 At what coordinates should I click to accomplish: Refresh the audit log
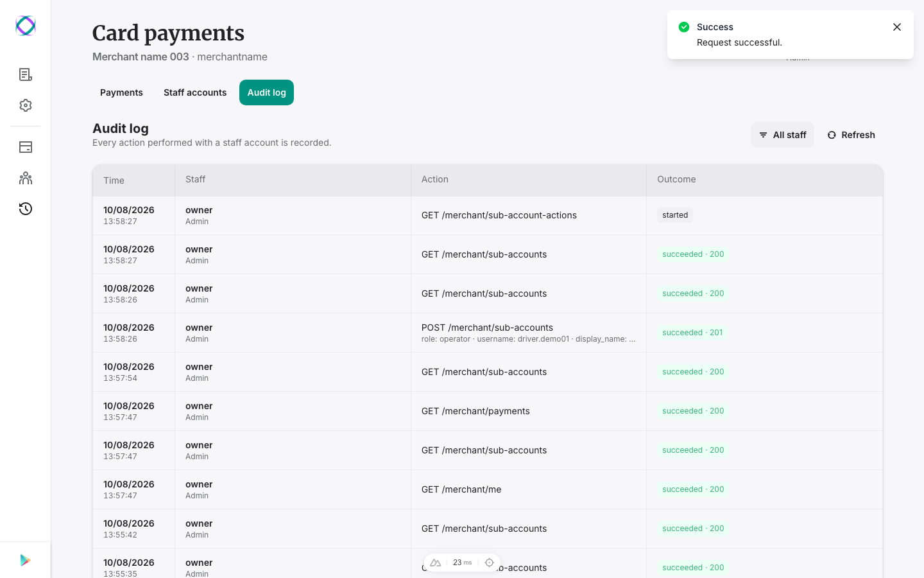tap(851, 135)
